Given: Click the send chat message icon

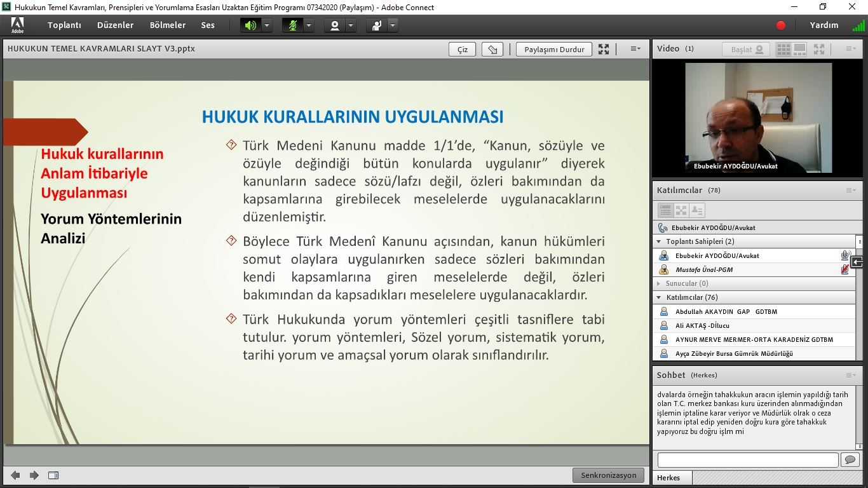Looking at the screenshot, I should click(850, 459).
